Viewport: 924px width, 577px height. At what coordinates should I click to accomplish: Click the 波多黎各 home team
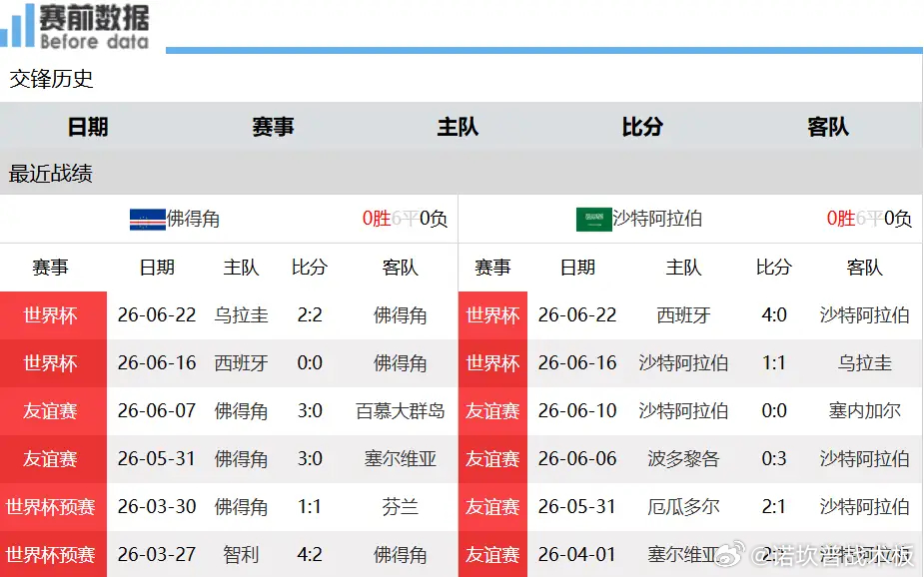pyautogui.click(x=683, y=458)
